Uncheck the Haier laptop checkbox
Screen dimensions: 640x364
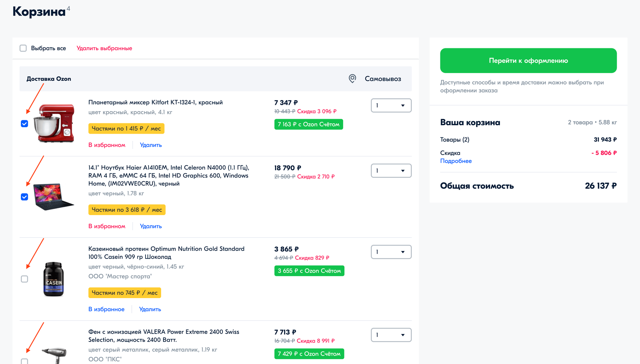point(24,197)
